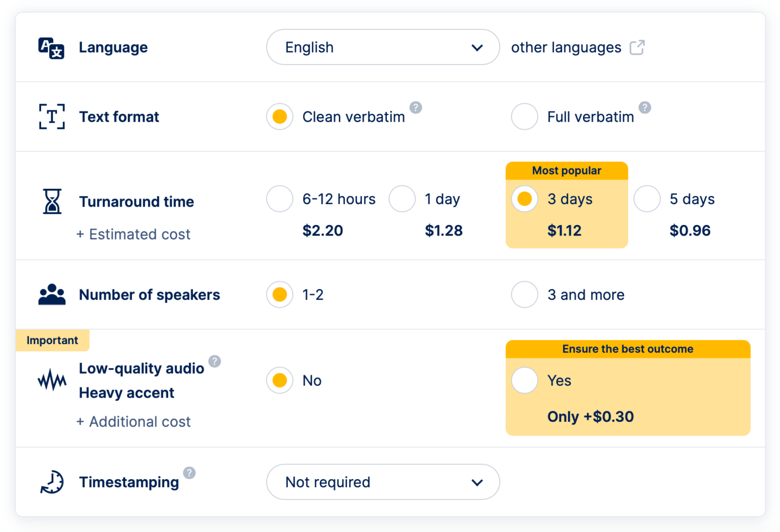Screen dimensions: 780x532
Task: Click the language dropdown chevron arrow
Action: click(x=477, y=47)
